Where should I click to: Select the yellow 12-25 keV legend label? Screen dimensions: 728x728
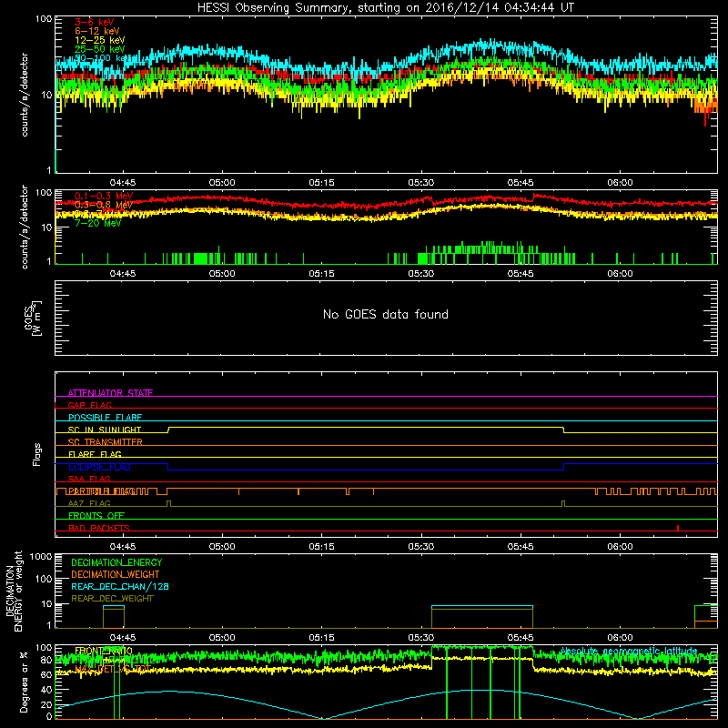[x=99, y=40]
